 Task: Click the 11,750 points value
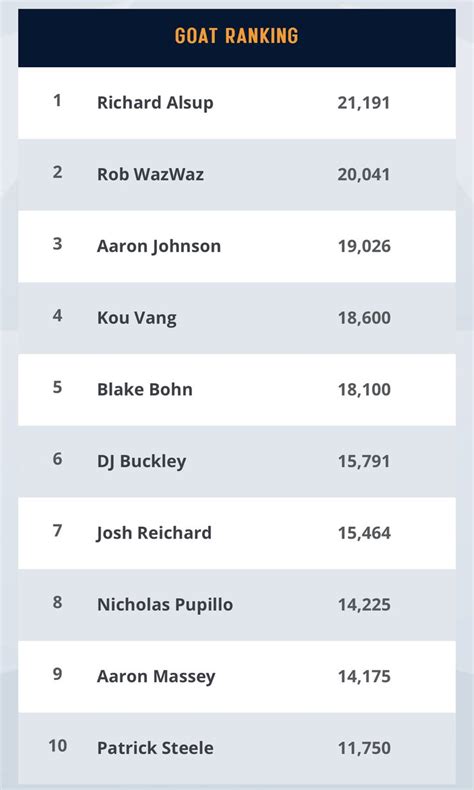coord(364,748)
